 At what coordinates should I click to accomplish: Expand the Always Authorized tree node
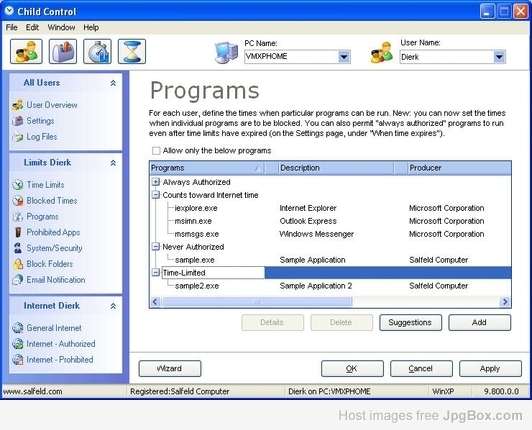[x=156, y=182]
